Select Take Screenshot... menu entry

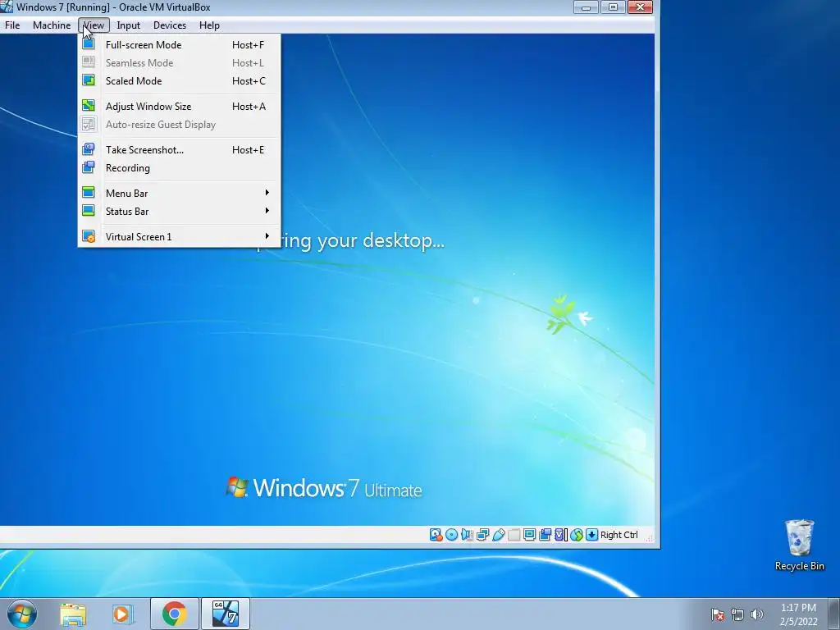(180, 150)
